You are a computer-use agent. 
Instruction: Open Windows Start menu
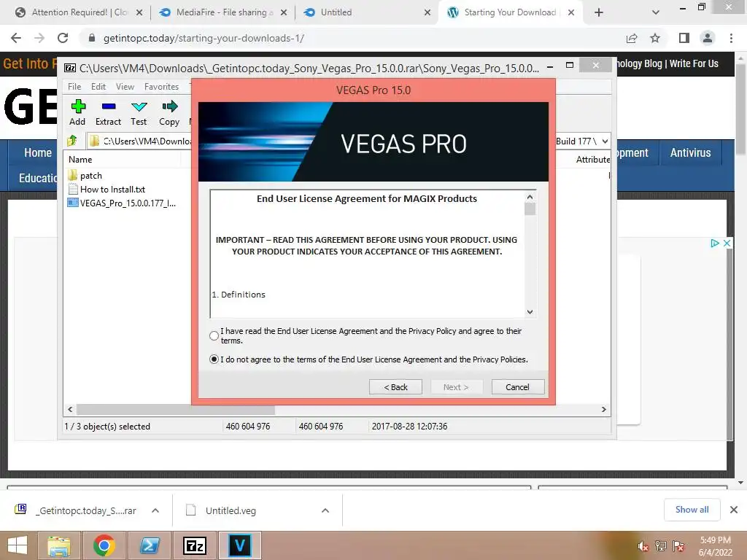pos(18,545)
